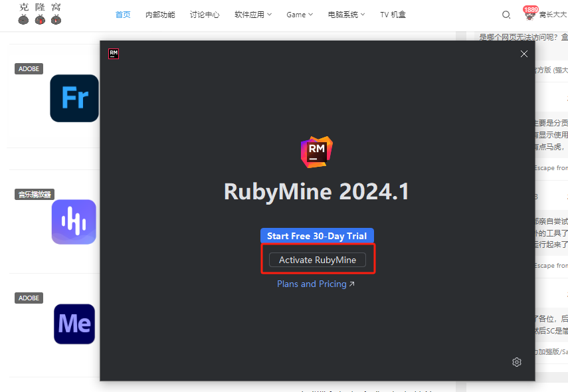Click the 克隆窝 site logo
This screenshot has width=568, height=392.
click(x=40, y=14)
